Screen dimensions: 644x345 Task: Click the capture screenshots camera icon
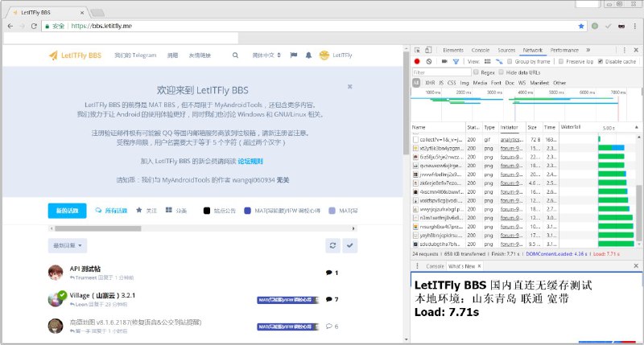[x=444, y=62]
